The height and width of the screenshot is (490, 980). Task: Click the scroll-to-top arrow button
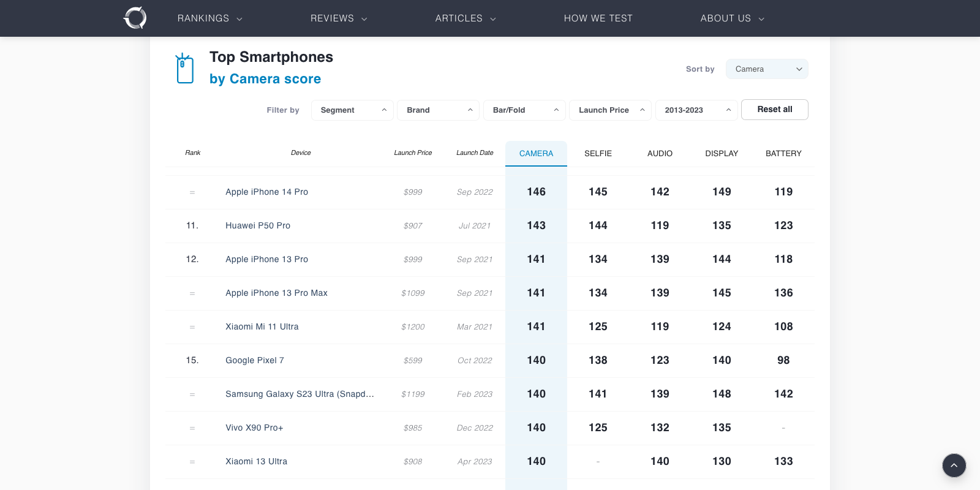click(x=954, y=466)
